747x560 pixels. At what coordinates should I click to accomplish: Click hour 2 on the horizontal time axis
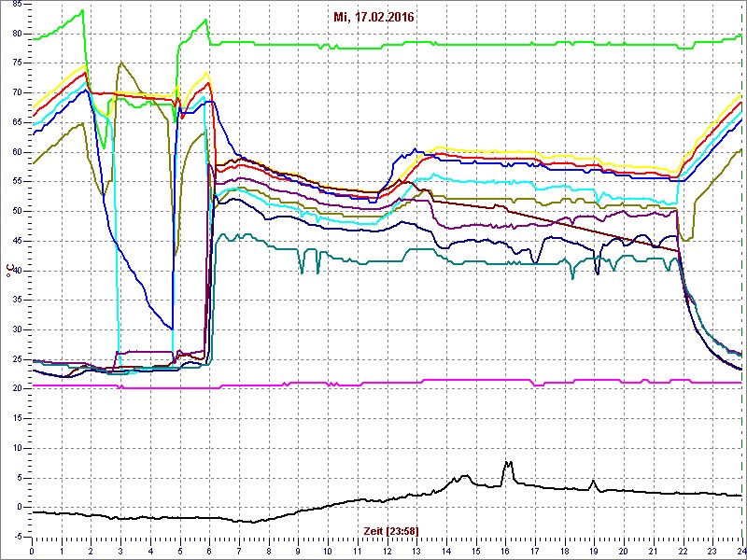coord(91,550)
